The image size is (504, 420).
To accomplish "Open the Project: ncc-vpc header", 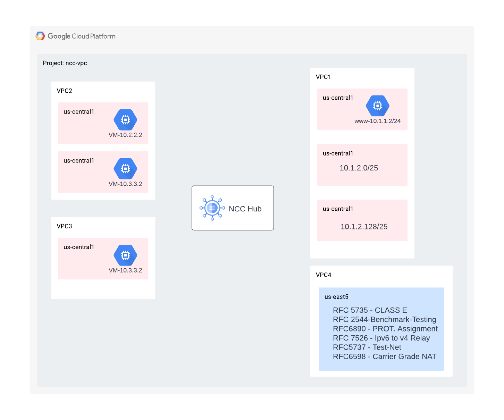I will click(66, 63).
